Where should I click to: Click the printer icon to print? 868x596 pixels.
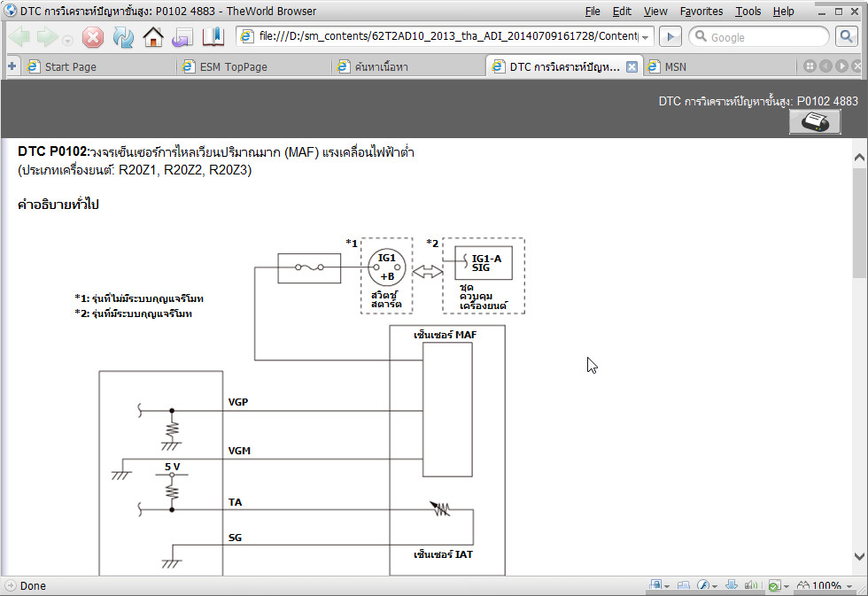pyautogui.click(x=815, y=121)
